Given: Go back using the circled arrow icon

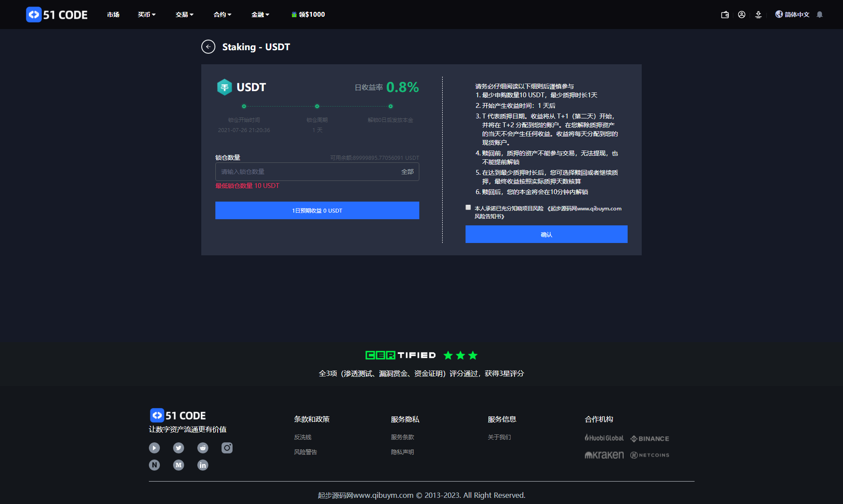Looking at the screenshot, I should (x=208, y=47).
